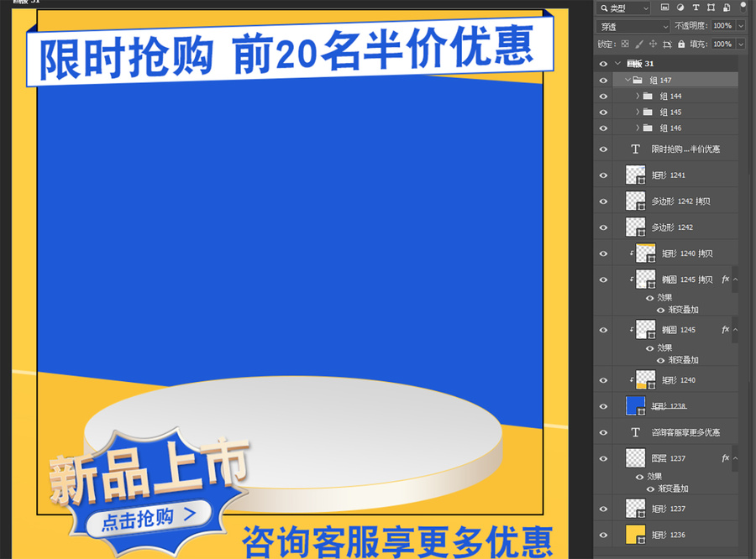Select the 画板 31 artboard name

coord(640,63)
